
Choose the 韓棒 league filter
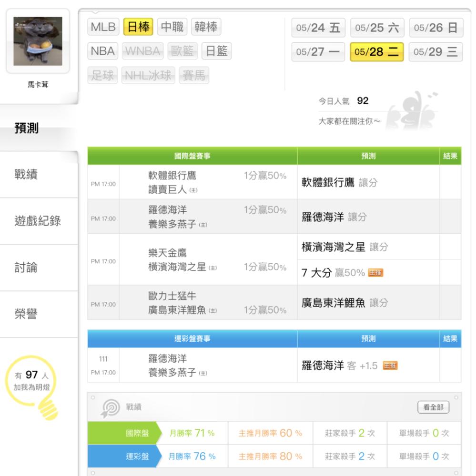(x=206, y=27)
